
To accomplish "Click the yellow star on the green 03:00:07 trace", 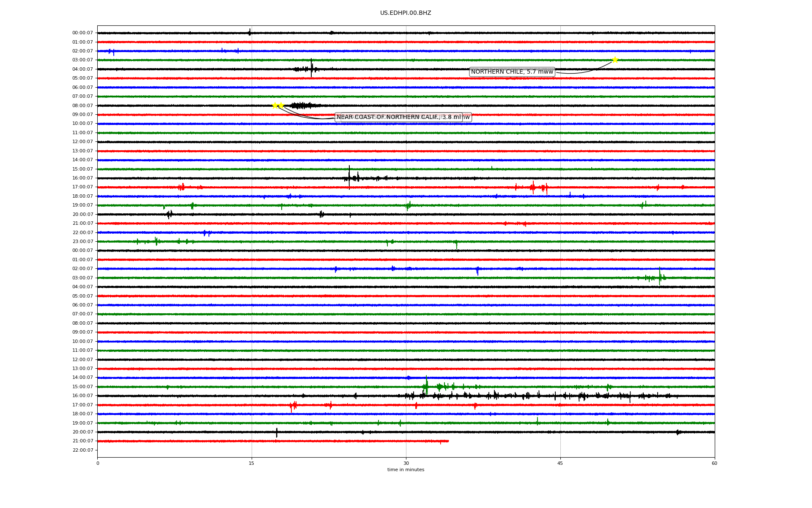I will (615, 60).
